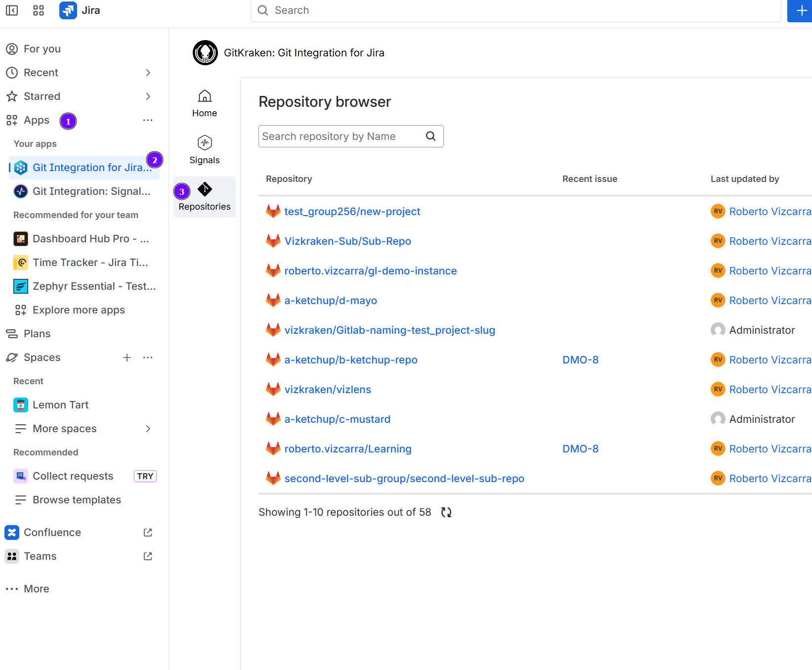The width and height of the screenshot is (812, 670).
Task: Open DMO-8 issue for a-ketchup/b-ketchup-repo
Action: [x=580, y=360]
